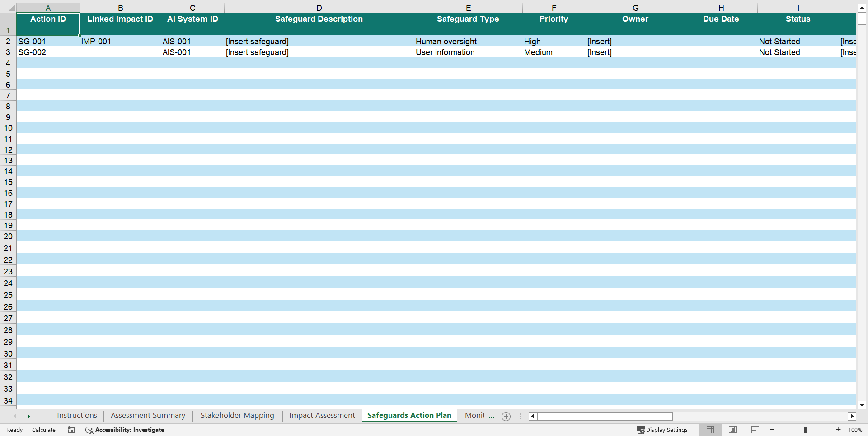Select the AI System ID header cell

[192, 24]
